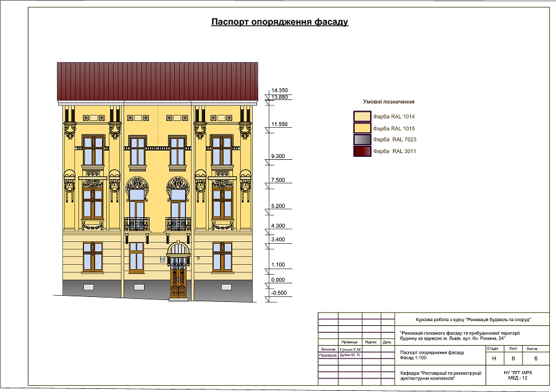Click the 1.100 elevation mark
Image resolution: width=556 pixels, height=392 pixels.
click(x=278, y=265)
